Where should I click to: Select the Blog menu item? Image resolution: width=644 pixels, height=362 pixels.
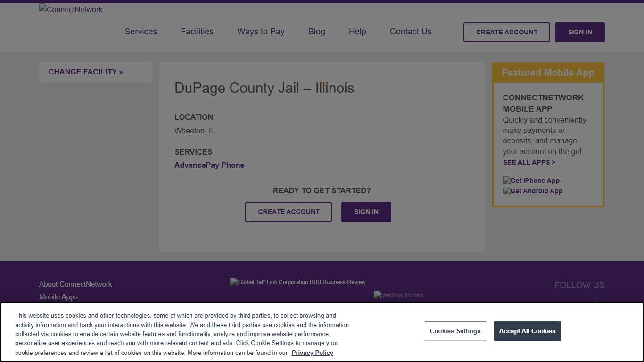coord(316,32)
